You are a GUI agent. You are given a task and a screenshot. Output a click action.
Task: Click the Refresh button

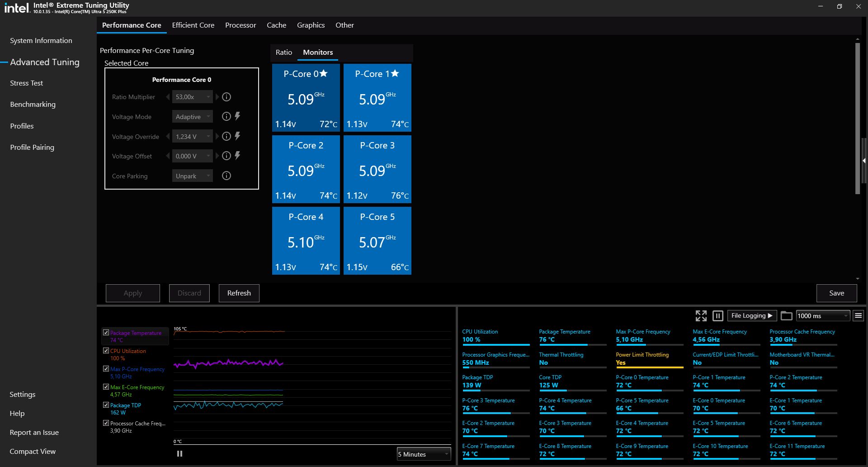coord(239,293)
